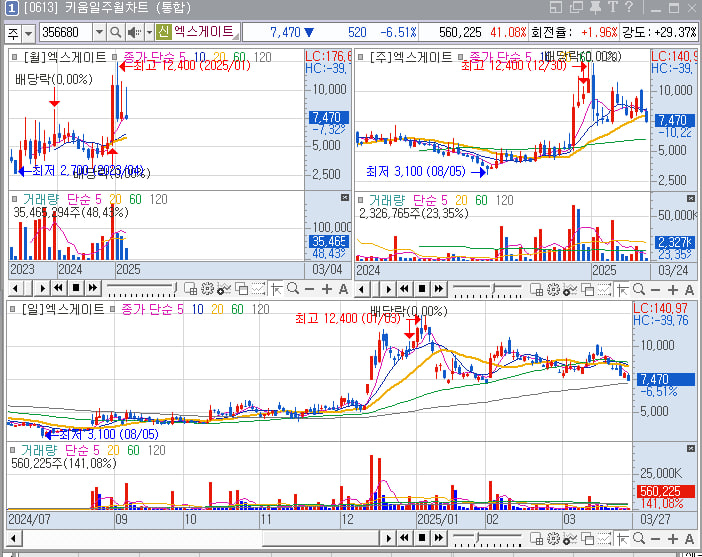The height and width of the screenshot is (557, 702).
Task: Step forward in weekly chart playback
Action: (389, 289)
